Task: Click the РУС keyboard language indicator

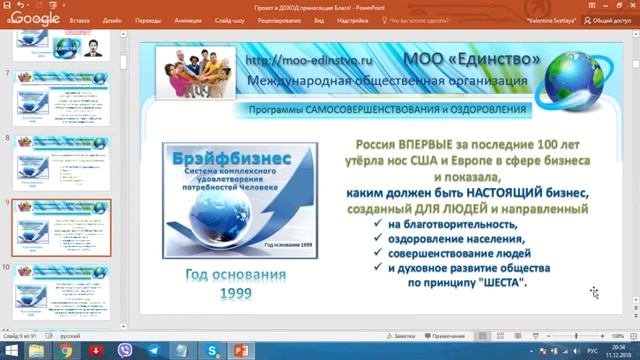Action: pyautogui.click(x=593, y=351)
